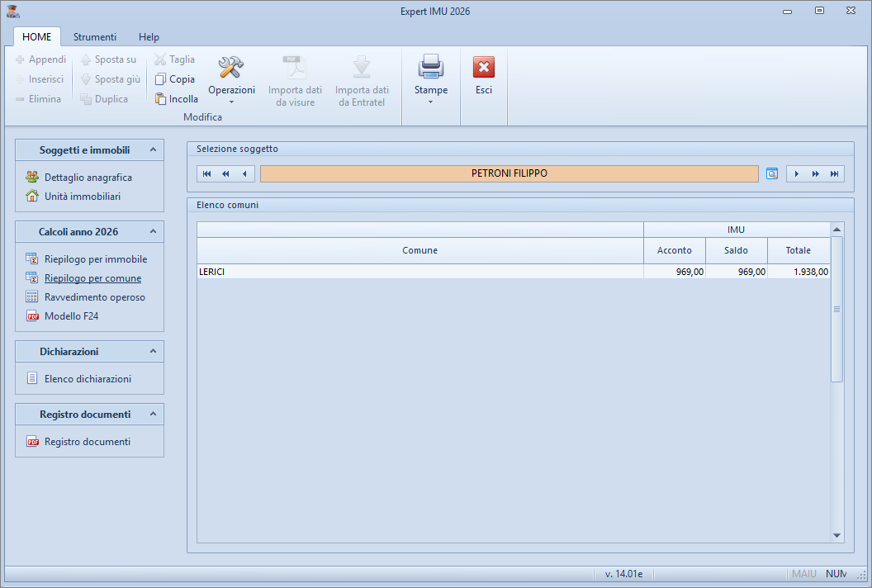Collapse the Soggetti e immobili panel
Image resolution: width=872 pixels, height=588 pixels.
pyautogui.click(x=152, y=149)
